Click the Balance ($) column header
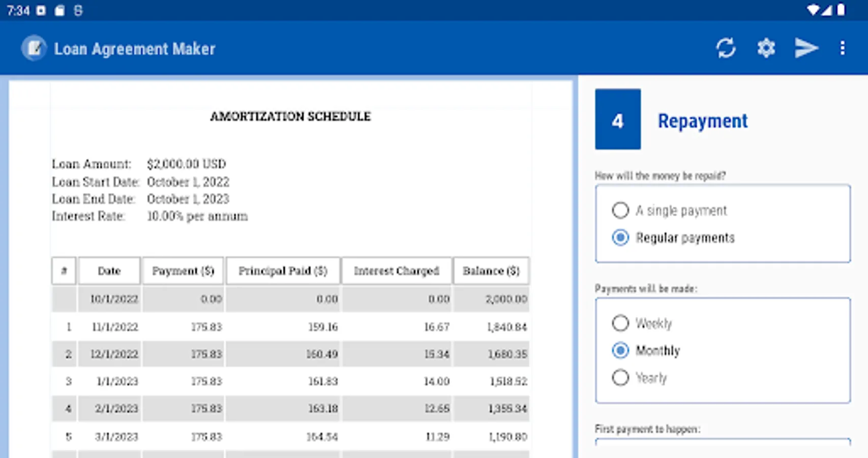The width and height of the screenshot is (868, 458). 491,271
